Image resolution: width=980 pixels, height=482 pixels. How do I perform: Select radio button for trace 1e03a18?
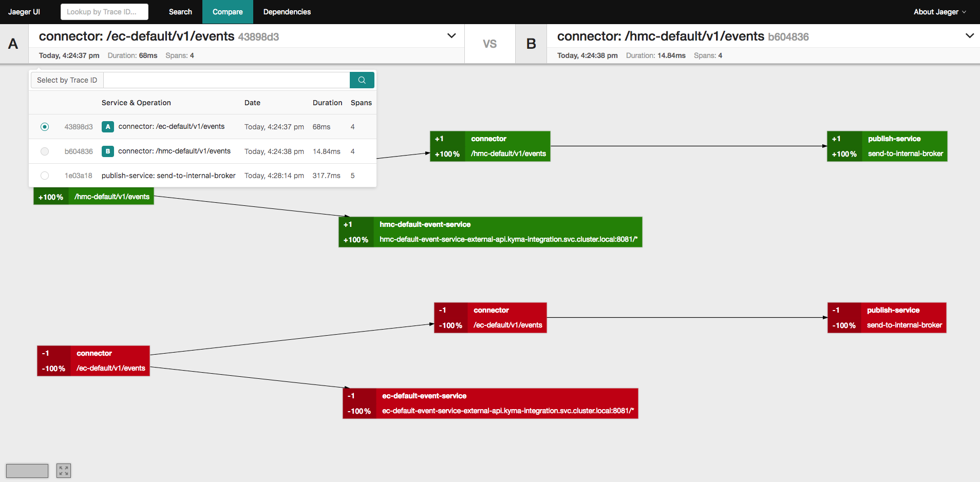45,175
